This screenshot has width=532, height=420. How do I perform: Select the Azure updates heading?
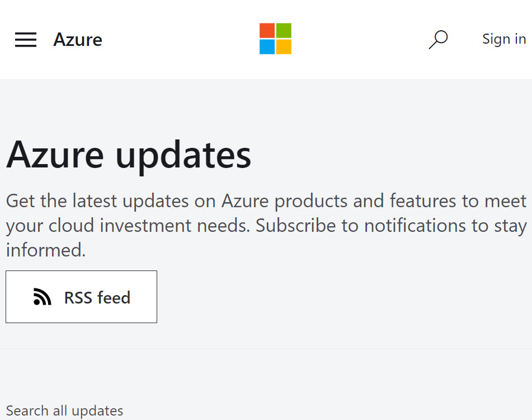(x=129, y=155)
